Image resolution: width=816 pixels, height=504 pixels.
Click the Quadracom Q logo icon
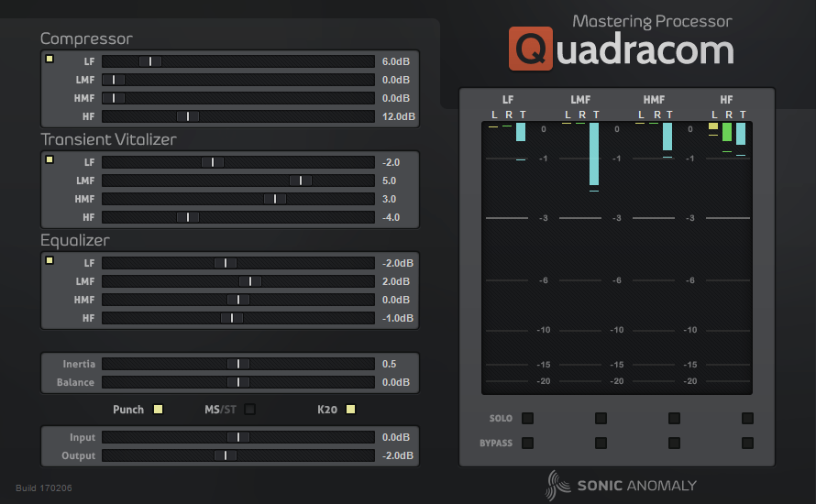click(531, 49)
